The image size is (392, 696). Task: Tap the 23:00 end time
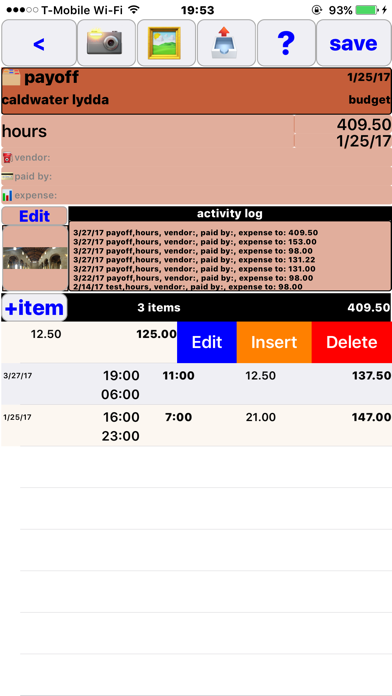tap(120, 436)
